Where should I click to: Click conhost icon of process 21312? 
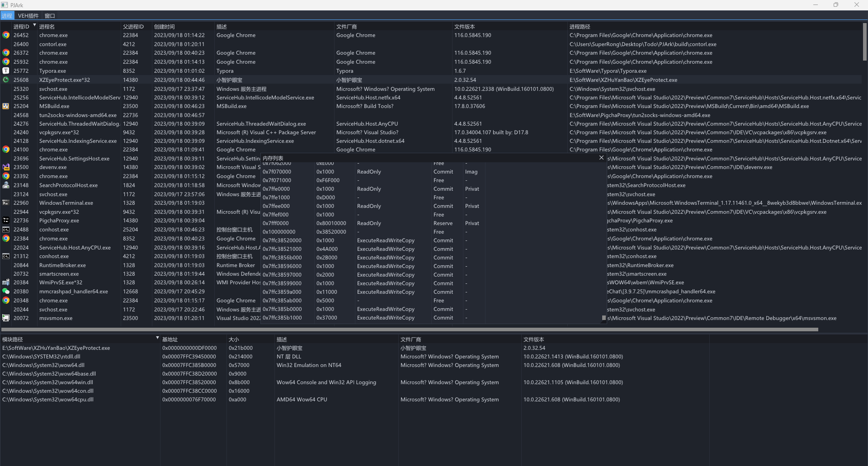point(6,256)
